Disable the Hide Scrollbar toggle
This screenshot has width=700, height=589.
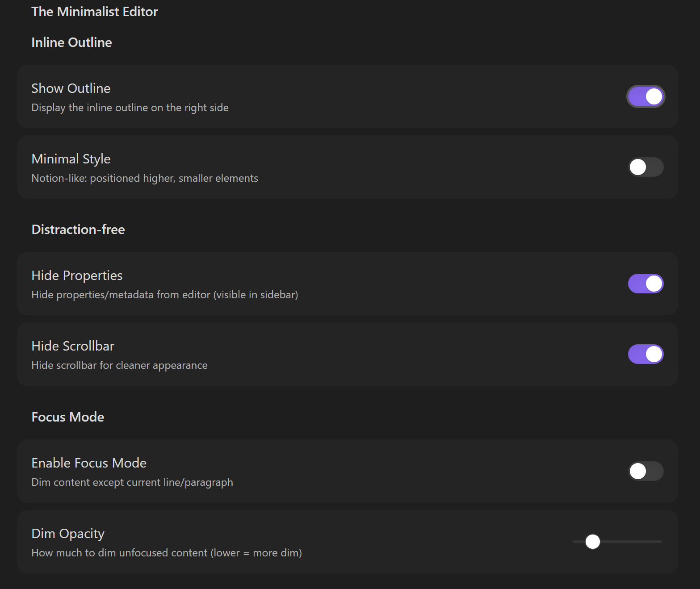click(646, 354)
